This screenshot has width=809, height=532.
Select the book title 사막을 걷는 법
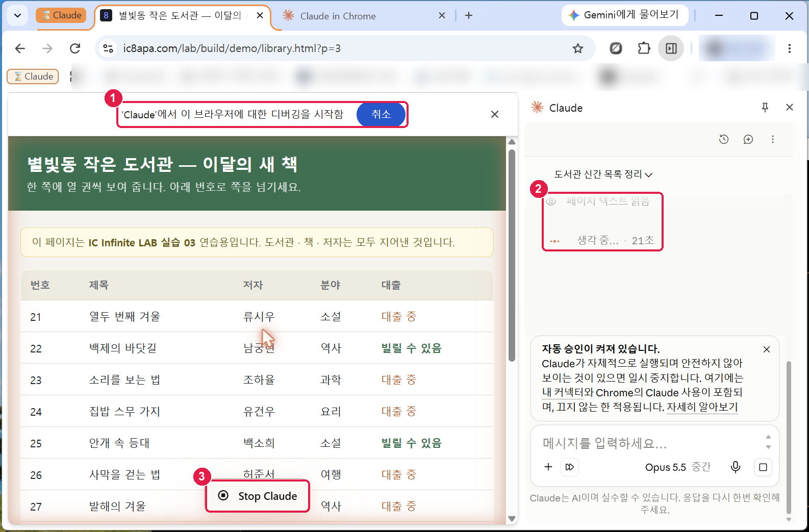[x=125, y=475]
